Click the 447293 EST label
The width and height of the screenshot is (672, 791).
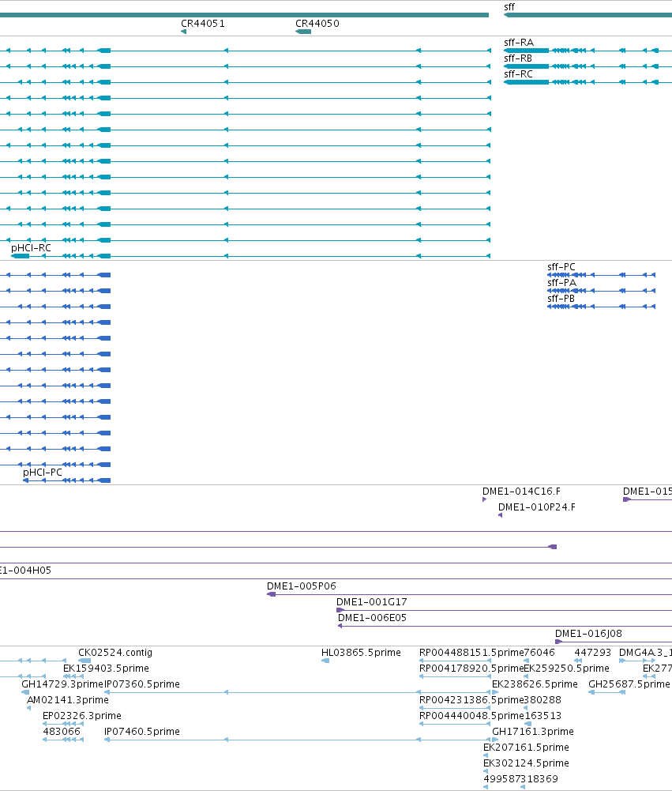(x=593, y=652)
